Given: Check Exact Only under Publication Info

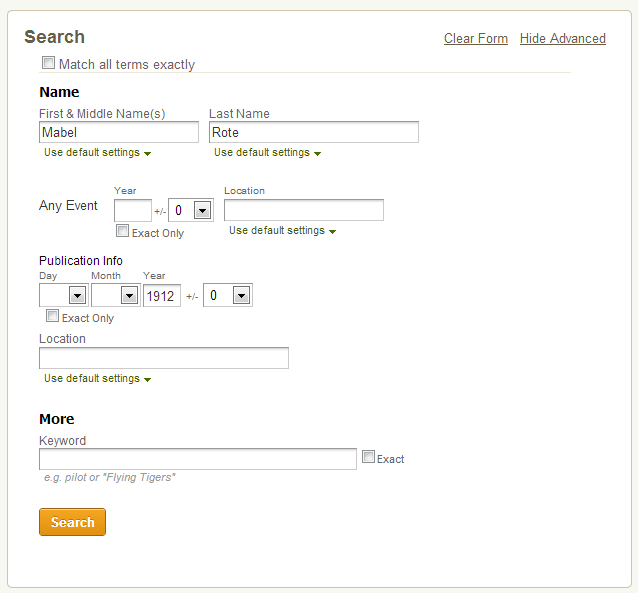Looking at the screenshot, I should tap(52, 316).
